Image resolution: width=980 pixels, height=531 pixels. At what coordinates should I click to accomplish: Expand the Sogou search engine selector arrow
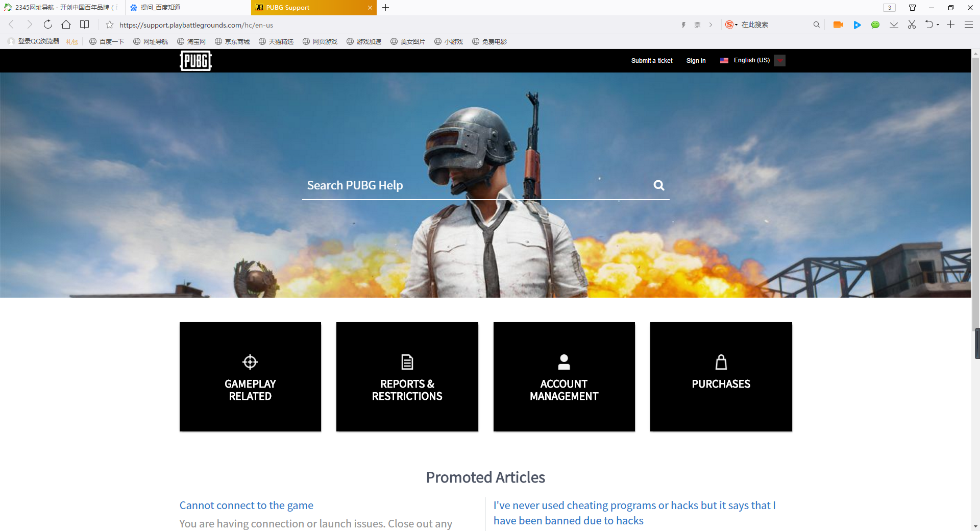point(736,25)
